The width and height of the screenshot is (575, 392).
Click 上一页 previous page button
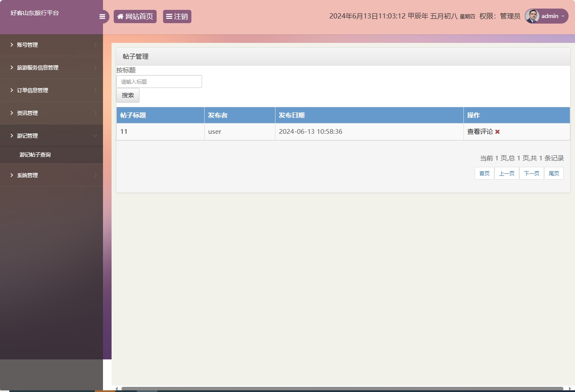coord(506,173)
